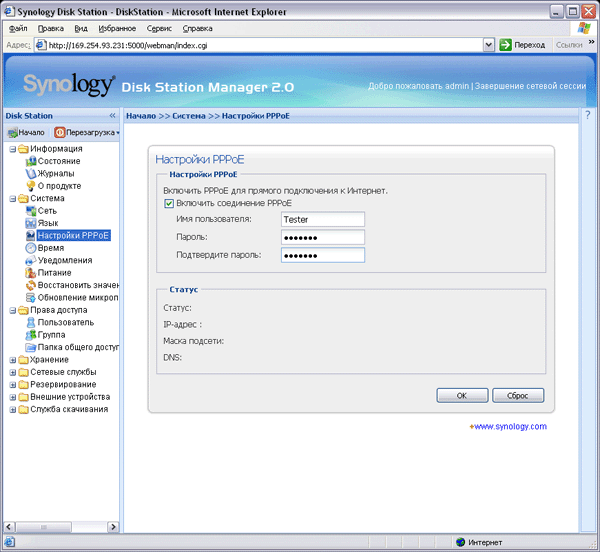The width and height of the screenshot is (600, 552).
Task: Click the clock icon beside Время
Action: (x=31, y=248)
